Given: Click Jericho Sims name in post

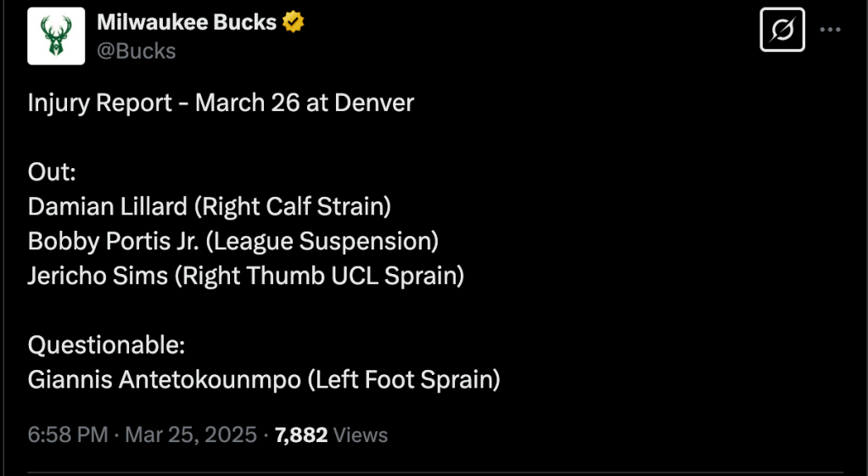Looking at the screenshot, I should point(98,276).
